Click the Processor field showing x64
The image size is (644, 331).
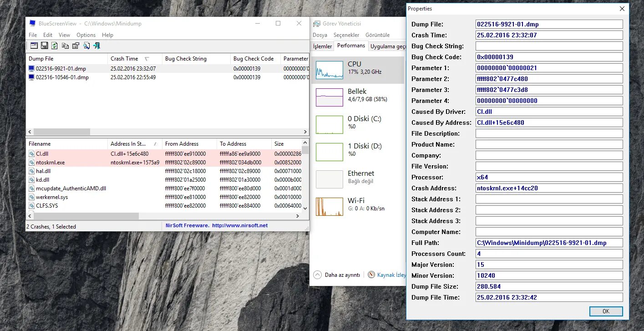549,177
